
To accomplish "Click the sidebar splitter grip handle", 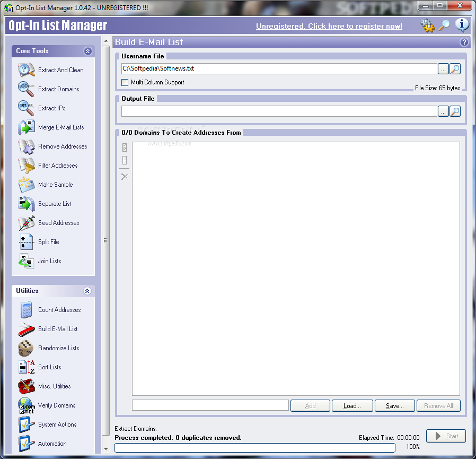I will pos(105,240).
